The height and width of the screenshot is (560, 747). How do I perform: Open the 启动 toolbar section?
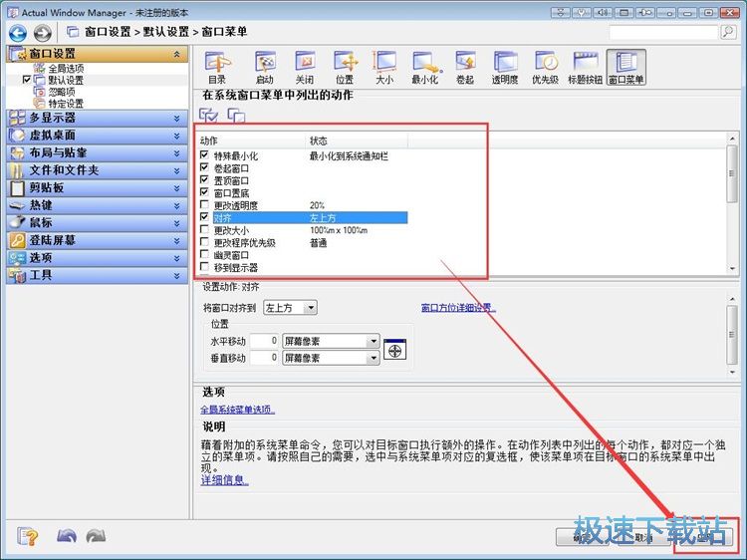(x=265, y=68)
